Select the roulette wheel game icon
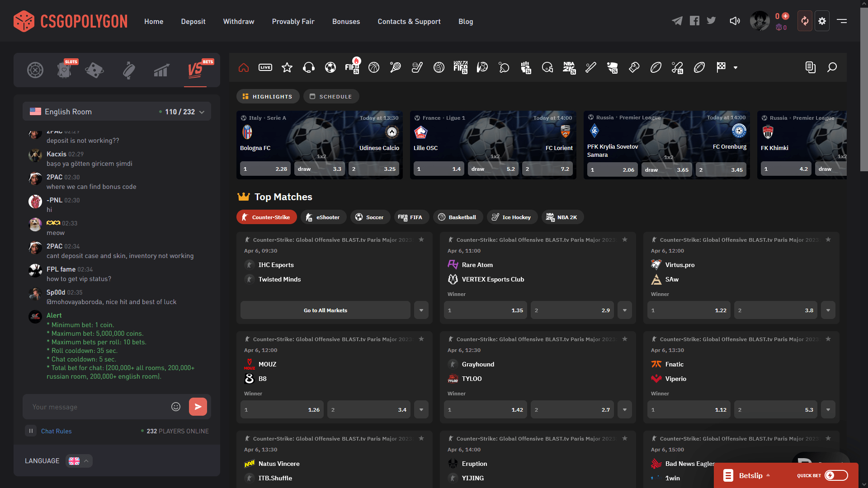 point(35,70)
